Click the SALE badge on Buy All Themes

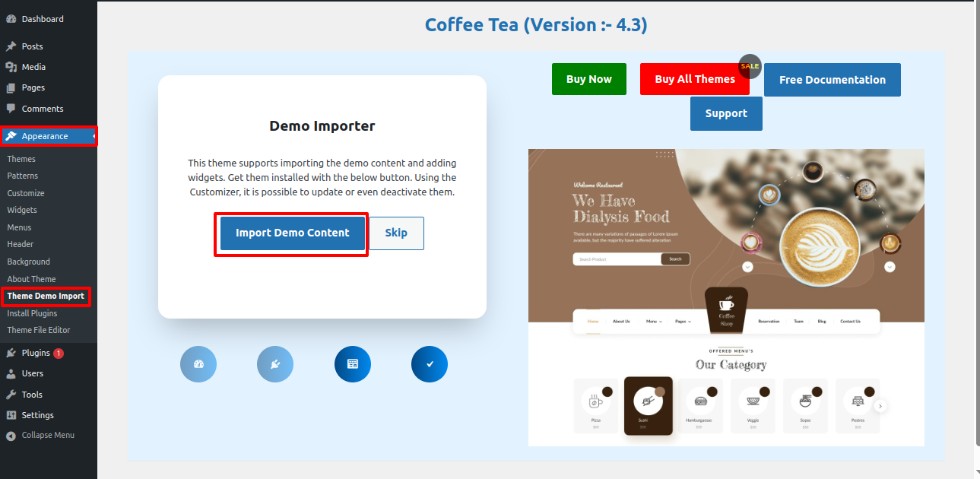click(x=750, y=66)
